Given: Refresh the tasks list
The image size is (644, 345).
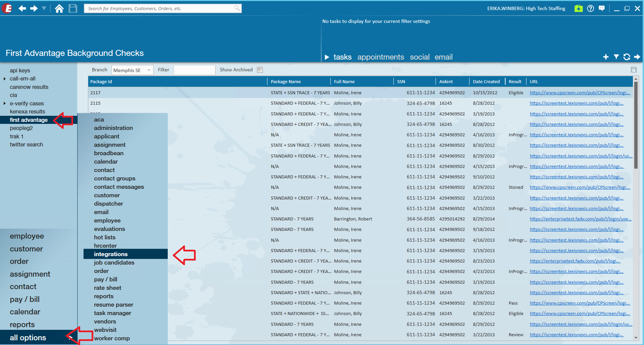Looking at the screenshot, I should (x=626, y=57).
